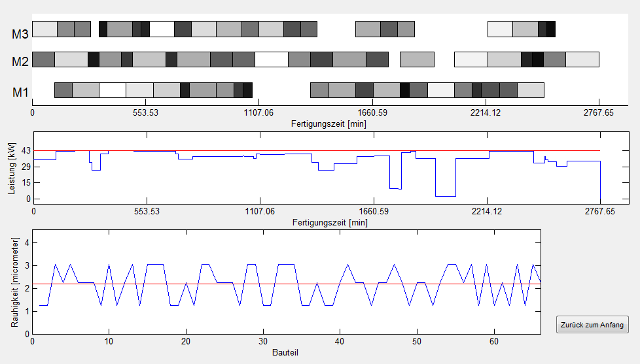
Task: Click the 2214.12 tick under the power chart
Action: click(486, 212)
